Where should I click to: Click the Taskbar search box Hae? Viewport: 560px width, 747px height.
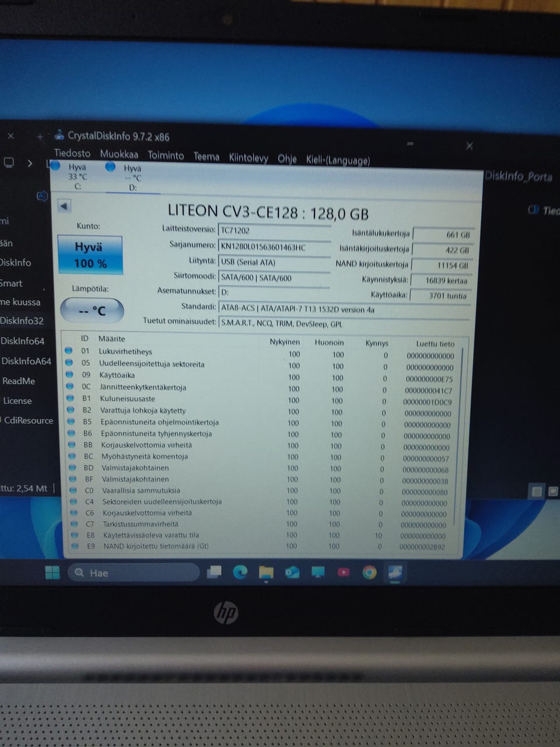(134, 573)
